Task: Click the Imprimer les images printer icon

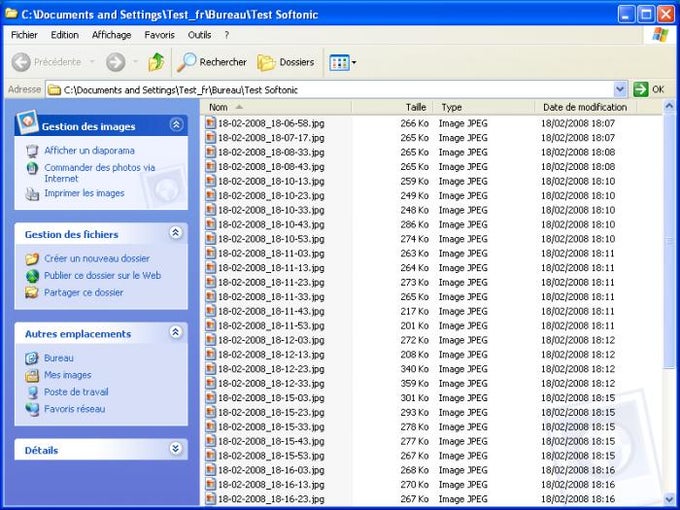Action: click(32, 193)
